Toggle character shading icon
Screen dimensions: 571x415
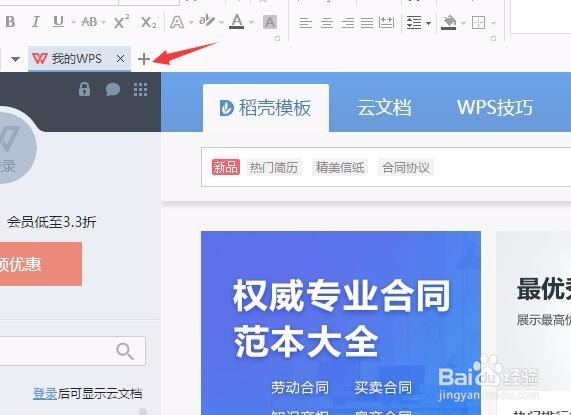270,22
